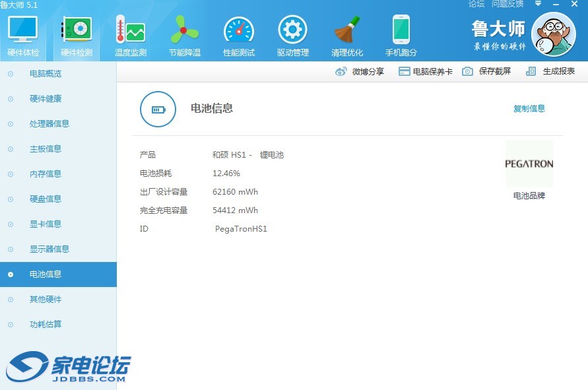Screen dimensions: 588x390
Task: Click 生成报表 generate report text
Action: click(x=559, y=71)
